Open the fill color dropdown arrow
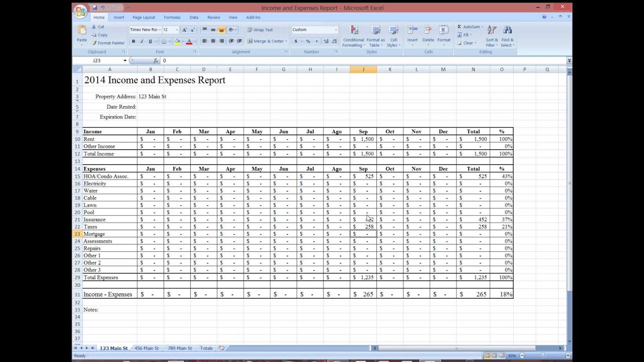 182,41
